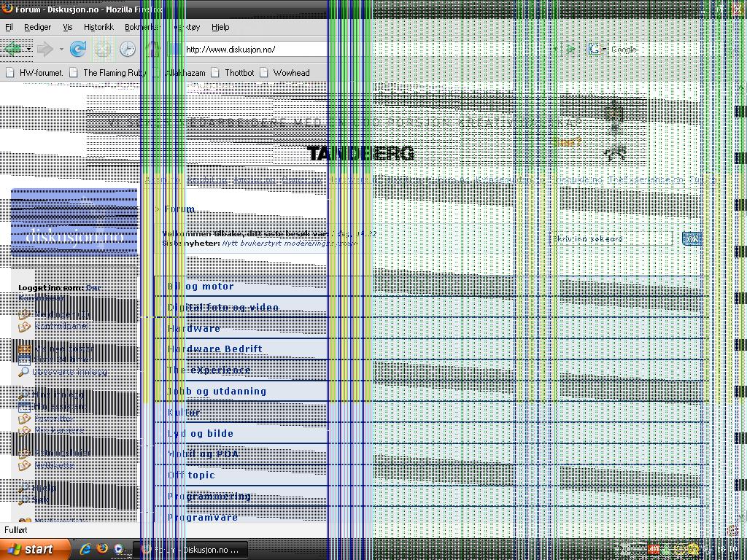Click the Stop loading toolbar icon
Screen dimensions: 747x560
click(104, 49)
